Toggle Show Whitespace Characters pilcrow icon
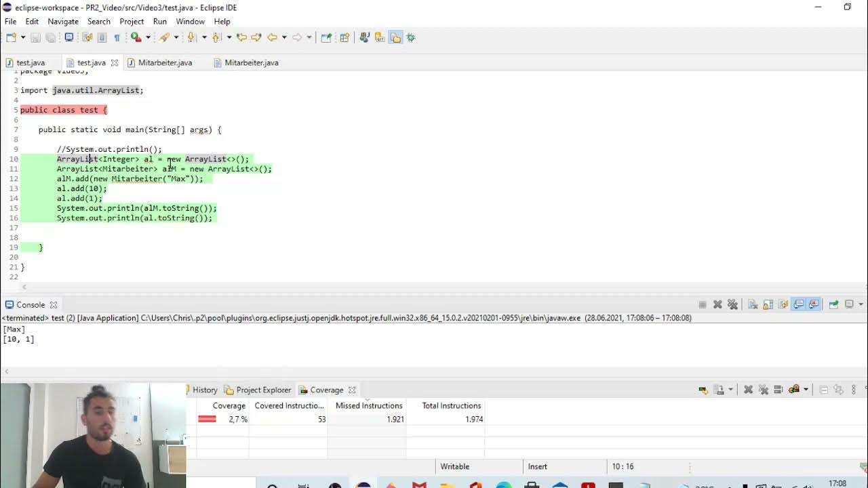This screenshot has height=488, width=868. tap(117, 38)
